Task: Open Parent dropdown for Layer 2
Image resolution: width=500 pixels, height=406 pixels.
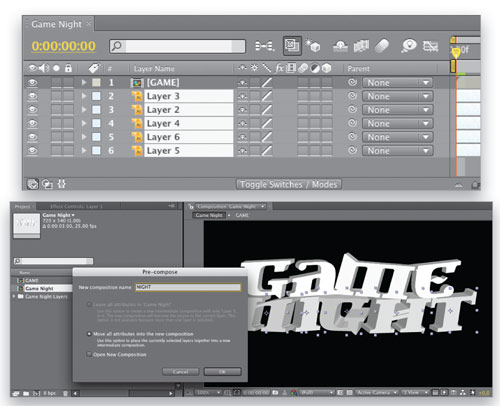Action: tap(398, 110)
